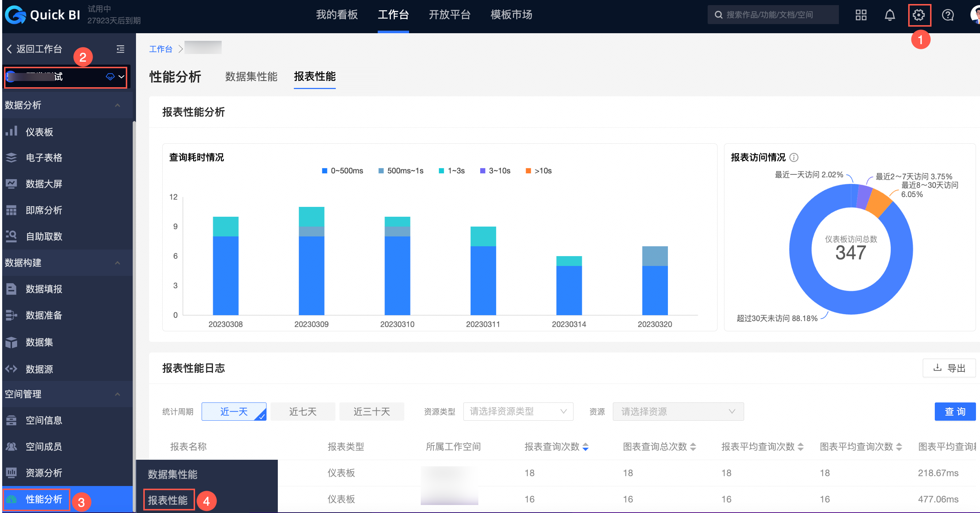
Task: Collapse the sidebar with the fold icon
Action: point(120,49)
